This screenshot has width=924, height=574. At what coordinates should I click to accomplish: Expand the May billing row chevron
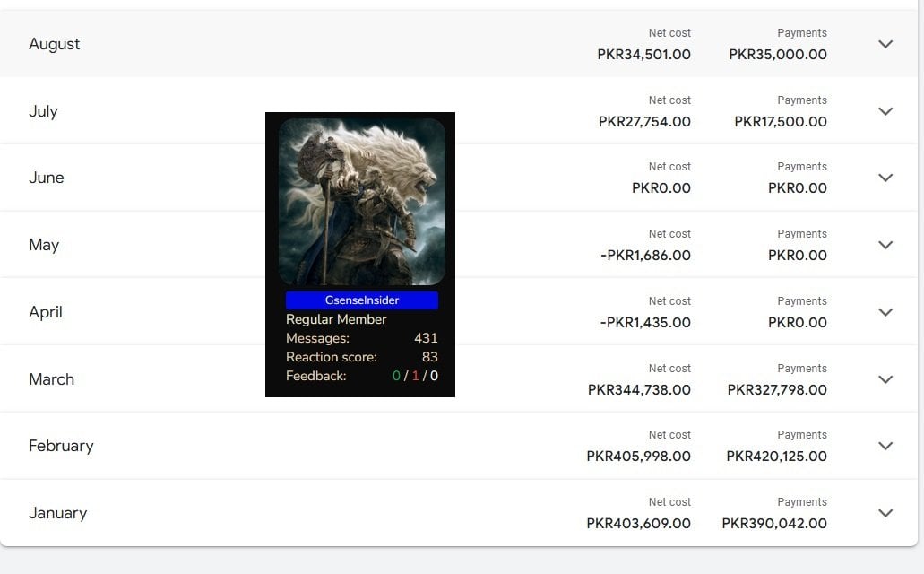pyautogui.click(x=885, y=245)
